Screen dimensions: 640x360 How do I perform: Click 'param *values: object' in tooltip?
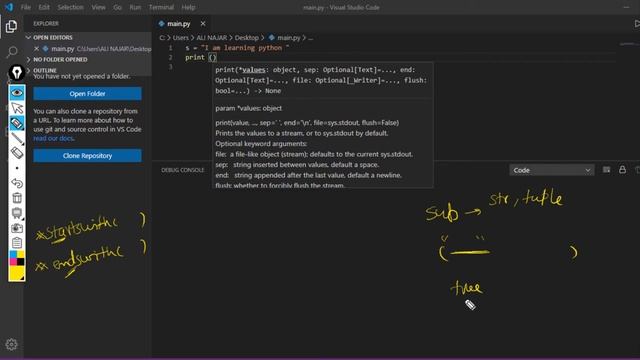249,108
